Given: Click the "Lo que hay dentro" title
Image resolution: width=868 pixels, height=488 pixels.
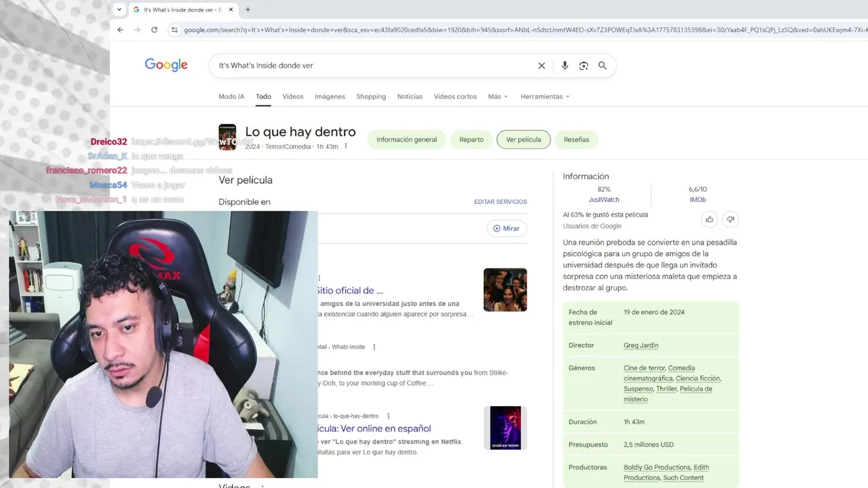Looking at the screenshot, I should point(300,132).
